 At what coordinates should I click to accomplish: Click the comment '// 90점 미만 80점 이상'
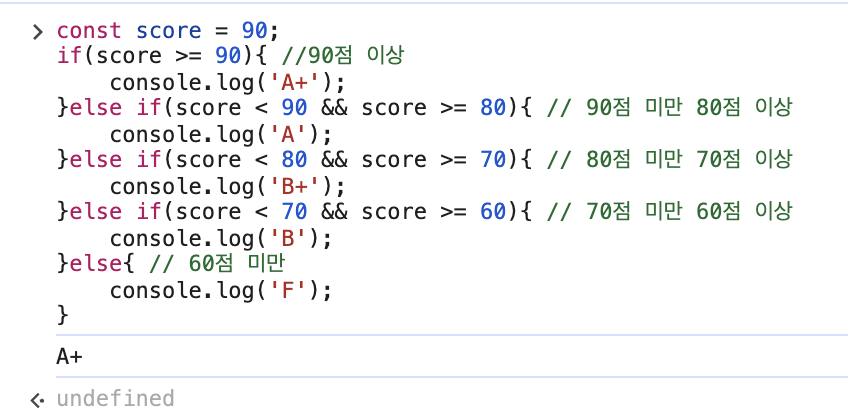pyautogui.click(x=669, y=108)
